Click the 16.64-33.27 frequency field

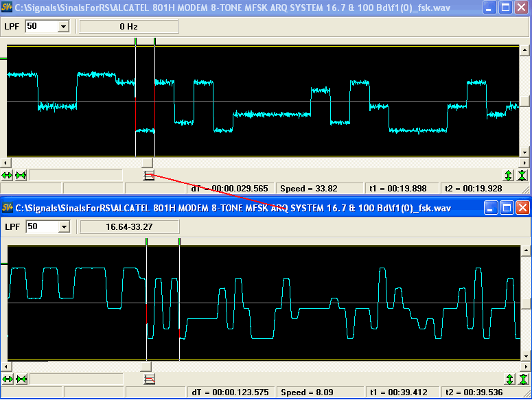click(129, 226)
